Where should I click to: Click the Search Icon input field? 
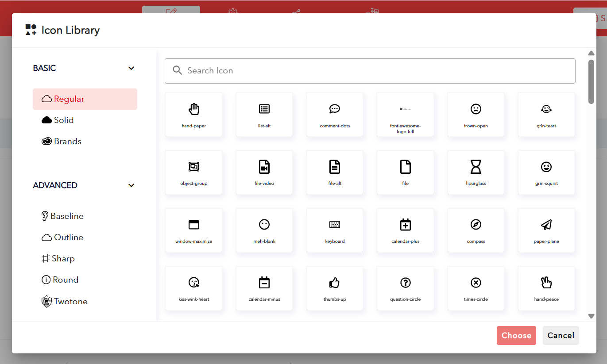[370, 71]
